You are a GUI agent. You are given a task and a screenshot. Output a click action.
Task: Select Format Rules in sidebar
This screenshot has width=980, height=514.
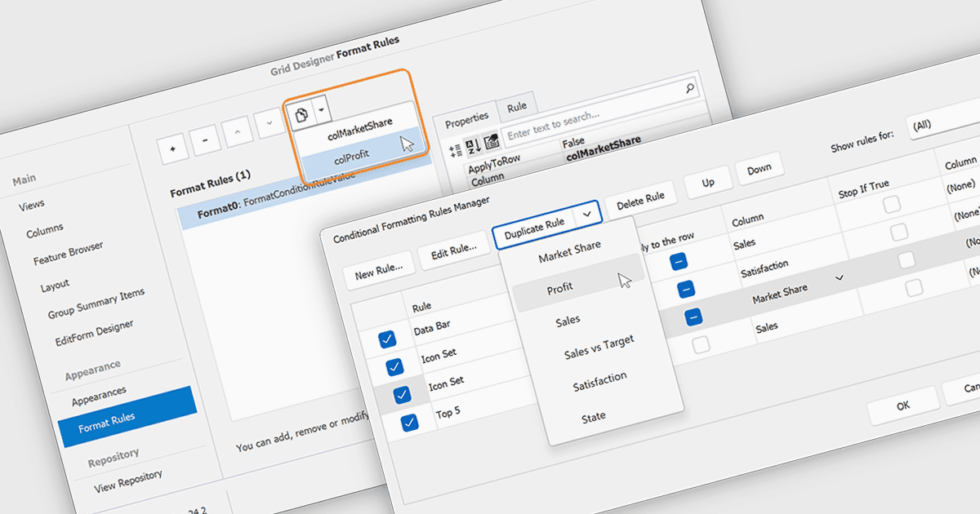point(127,416)
